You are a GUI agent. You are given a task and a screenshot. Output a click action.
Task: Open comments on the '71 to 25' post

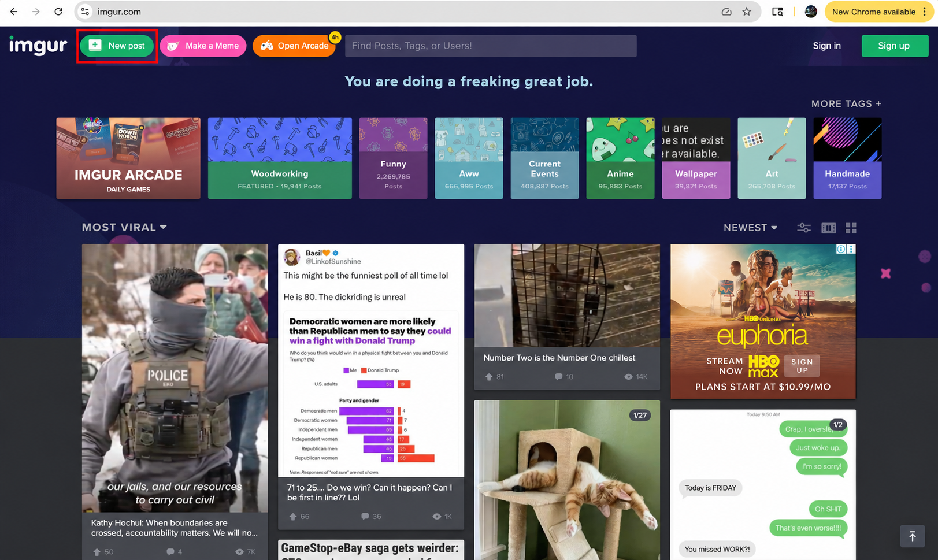[365, 516]
